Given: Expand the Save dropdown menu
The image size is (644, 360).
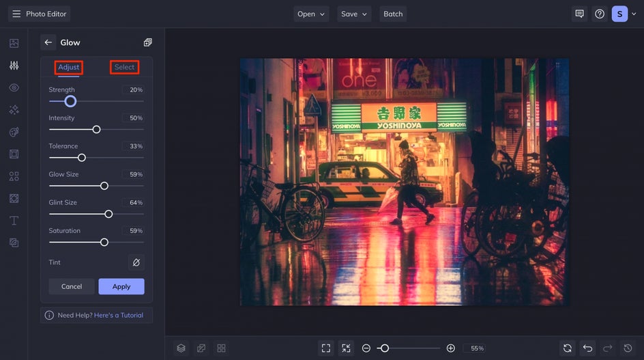Looking at the screenshot, I should pyautogui.click(x=354, y=14).
